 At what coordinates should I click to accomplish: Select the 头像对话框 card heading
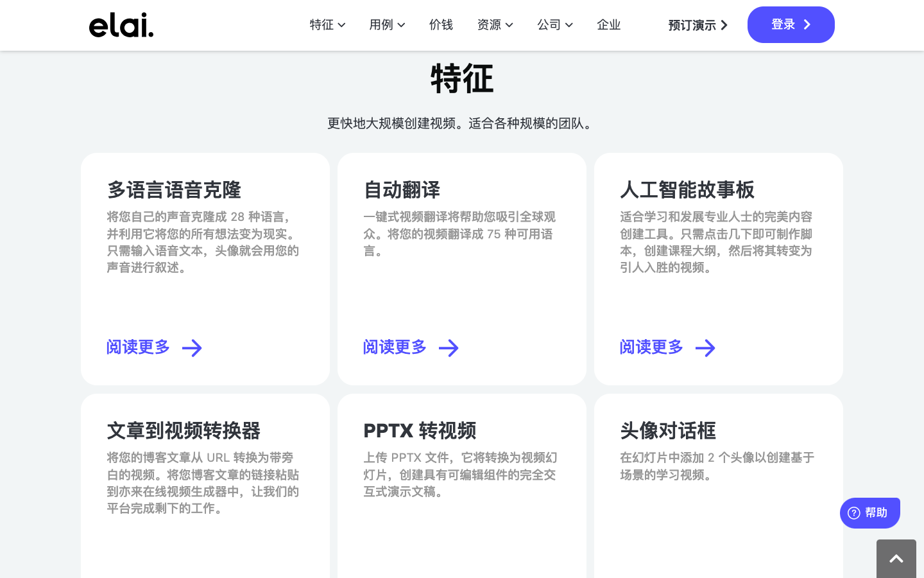tap(667, 430)
